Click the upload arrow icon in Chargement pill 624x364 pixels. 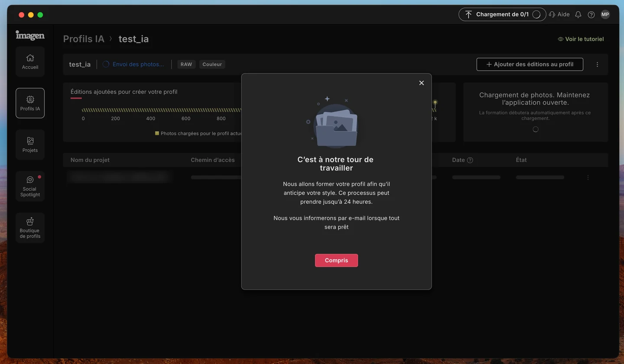click(468, 15)
